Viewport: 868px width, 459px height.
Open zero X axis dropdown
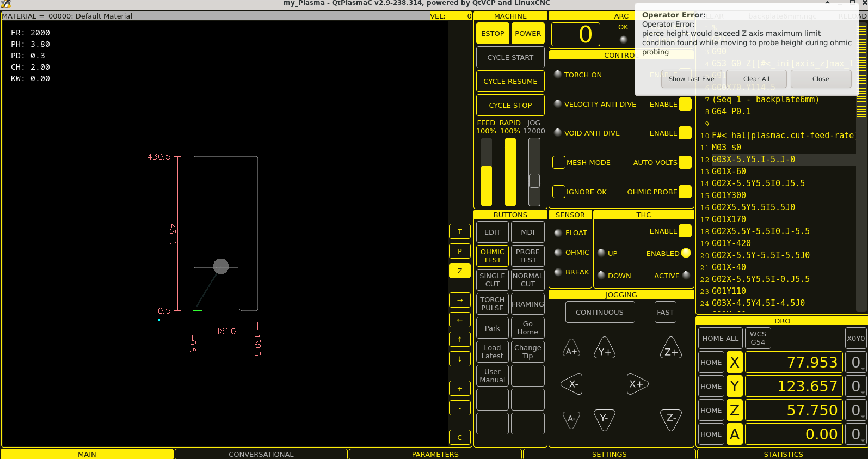pos(856,362)
